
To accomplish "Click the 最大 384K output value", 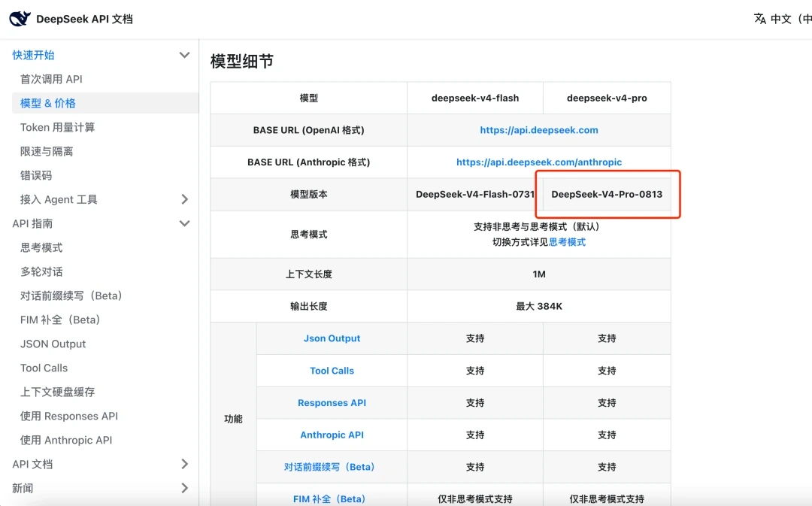I will click(539, 306).
